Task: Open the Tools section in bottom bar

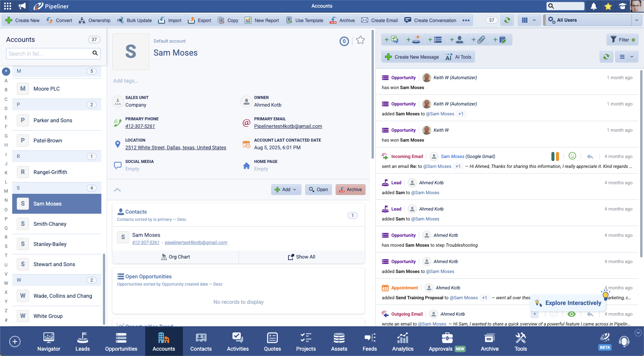Action: [521, 342]
